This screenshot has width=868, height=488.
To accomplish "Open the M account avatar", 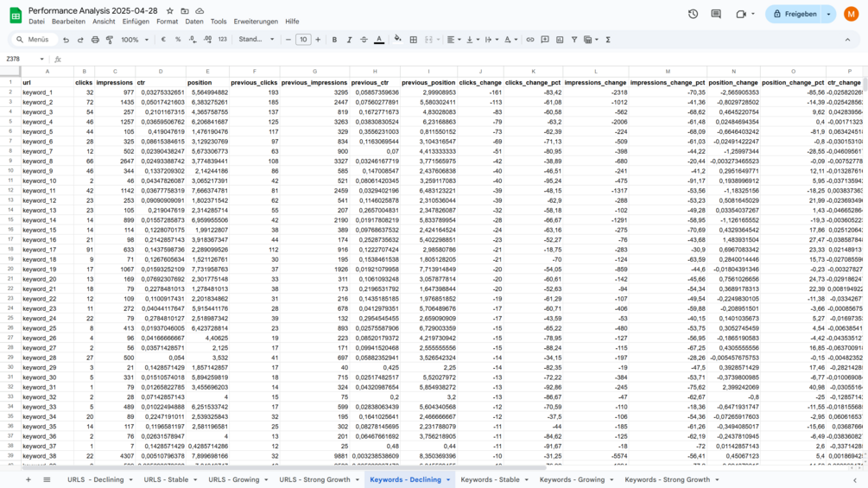I will pyautogui.click(x=851, y=14).
